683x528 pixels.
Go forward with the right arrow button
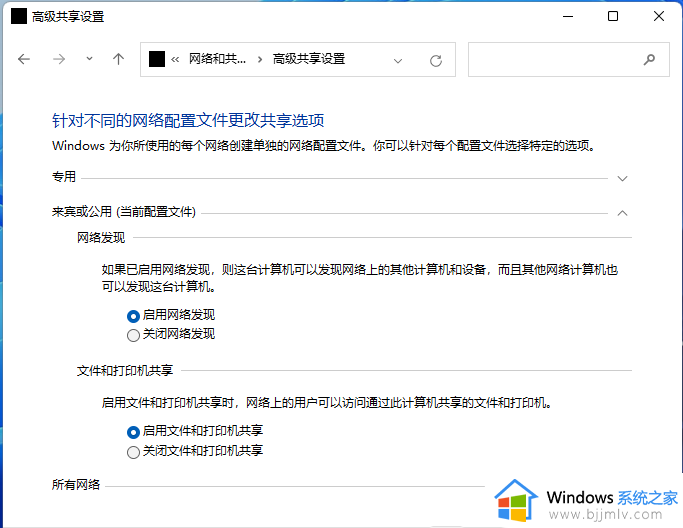point(59,59)
